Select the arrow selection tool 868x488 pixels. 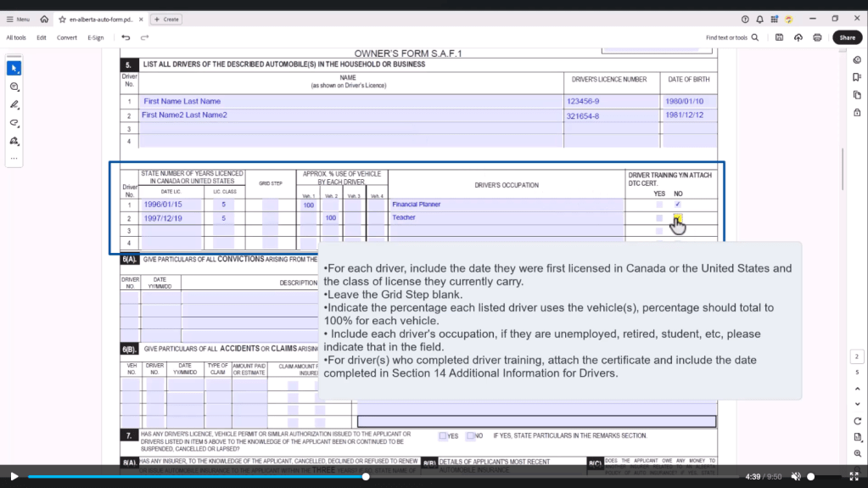(14, 68)
